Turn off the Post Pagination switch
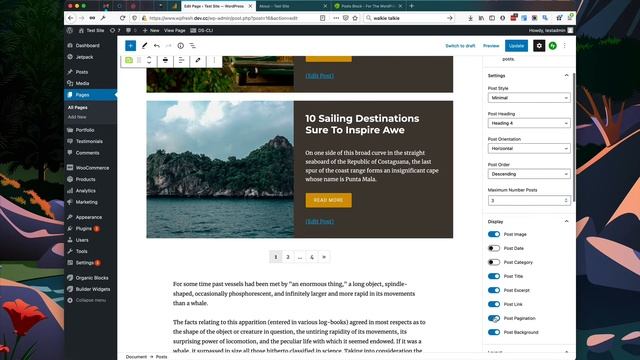The image size is (640, 360). (494, 318)
